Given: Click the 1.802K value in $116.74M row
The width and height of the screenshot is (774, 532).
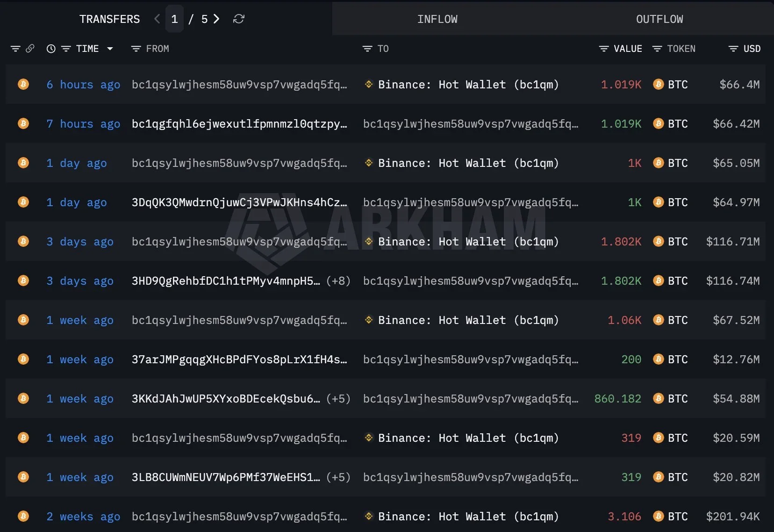Looking at the screenshot, I should pyautogui.click(x=621, y=281).
